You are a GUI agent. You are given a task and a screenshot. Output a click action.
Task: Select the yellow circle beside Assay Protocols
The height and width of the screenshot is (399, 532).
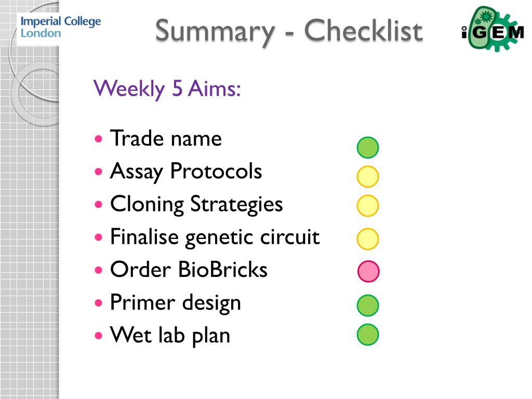pos(368,177)
